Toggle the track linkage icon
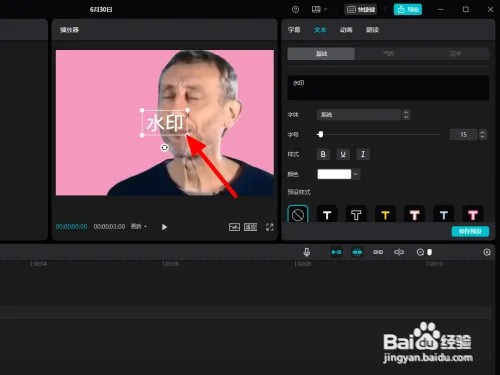This screenshot has width=500, height=375. click(x=378, y=252)
